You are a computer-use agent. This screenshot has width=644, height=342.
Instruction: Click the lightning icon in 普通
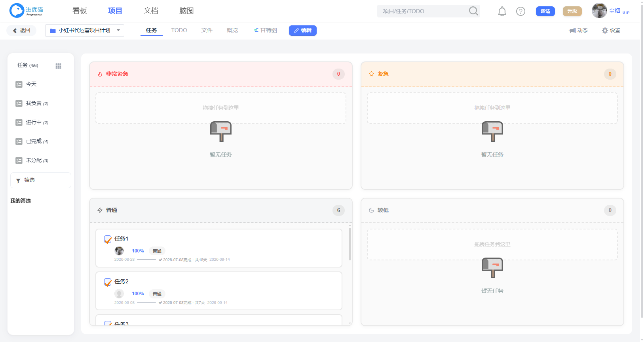100,210
